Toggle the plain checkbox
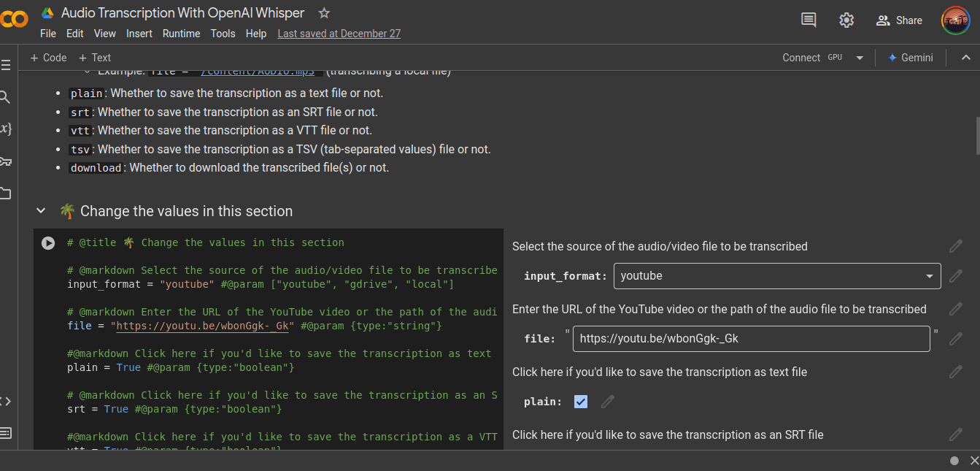Image resolution: width=980 pixels, height=471 pixels. point(581,402)
